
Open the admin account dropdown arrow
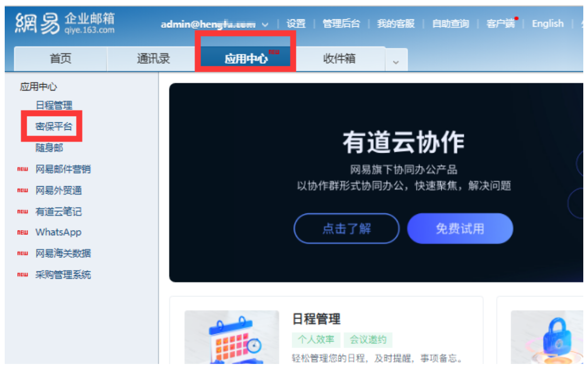tap(265, 25)
